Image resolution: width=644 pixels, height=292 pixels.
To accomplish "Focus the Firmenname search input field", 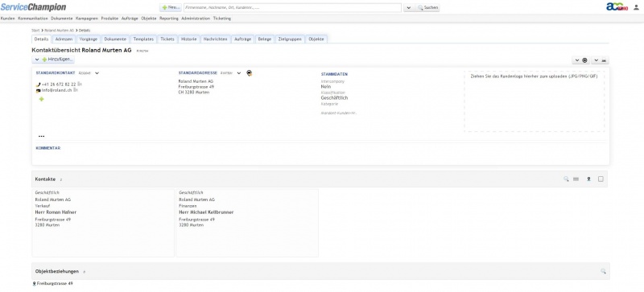I will click(x=292, y=7).
